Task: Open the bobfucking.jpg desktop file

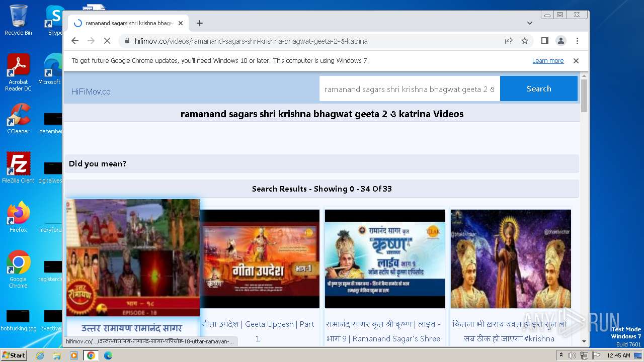Action: (18, 320)
